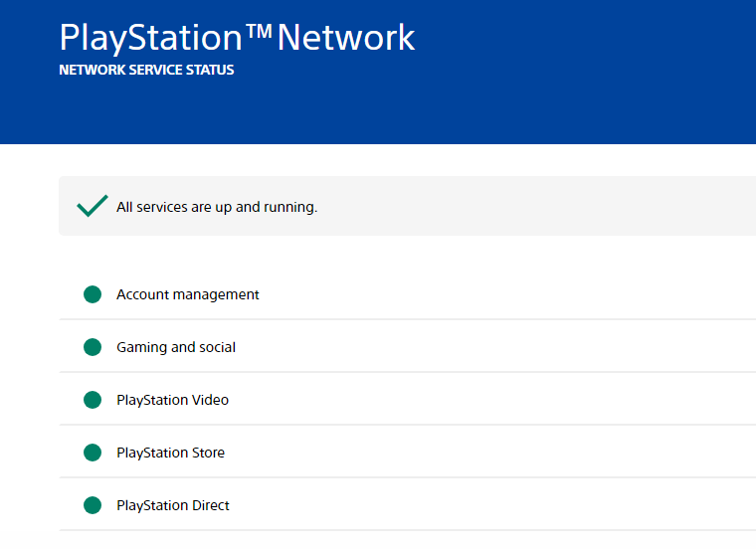Select the PlayStation Video label text

[x=173, y=400]
